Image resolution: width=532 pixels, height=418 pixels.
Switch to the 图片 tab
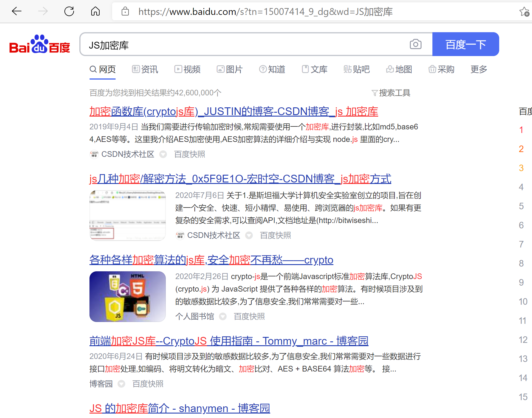coord(230,69)
